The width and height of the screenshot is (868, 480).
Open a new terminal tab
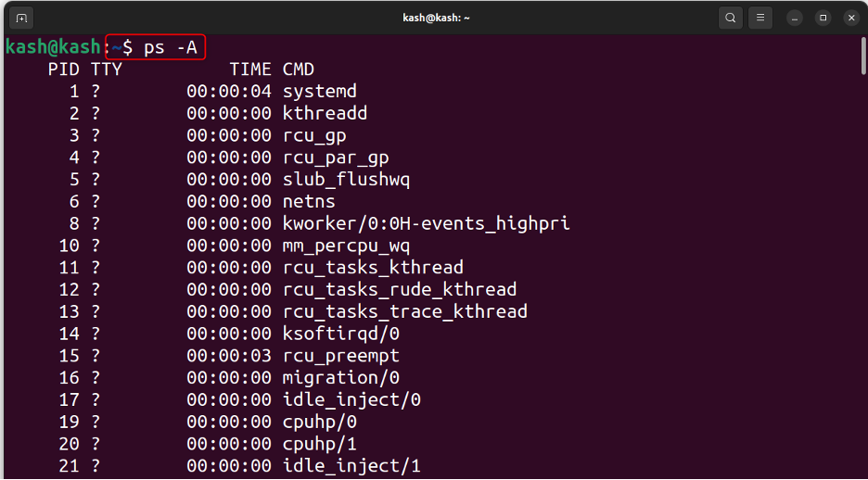[21, 18]
